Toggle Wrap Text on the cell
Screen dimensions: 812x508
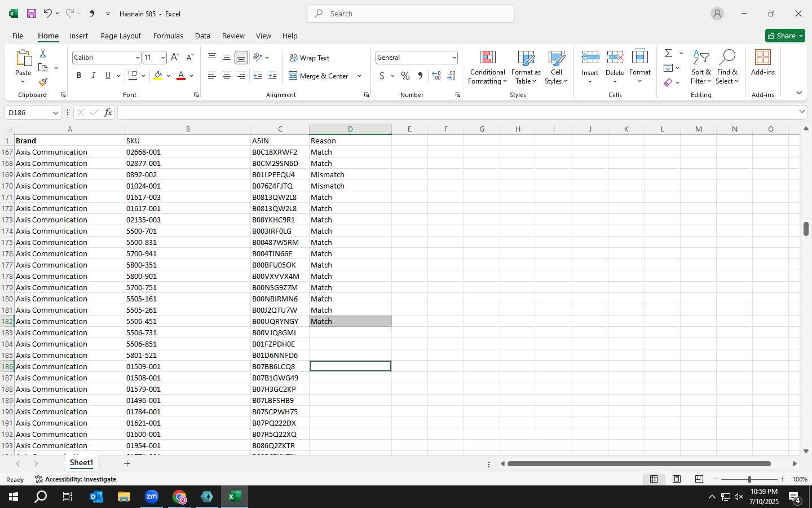click(x=310, y=58)
